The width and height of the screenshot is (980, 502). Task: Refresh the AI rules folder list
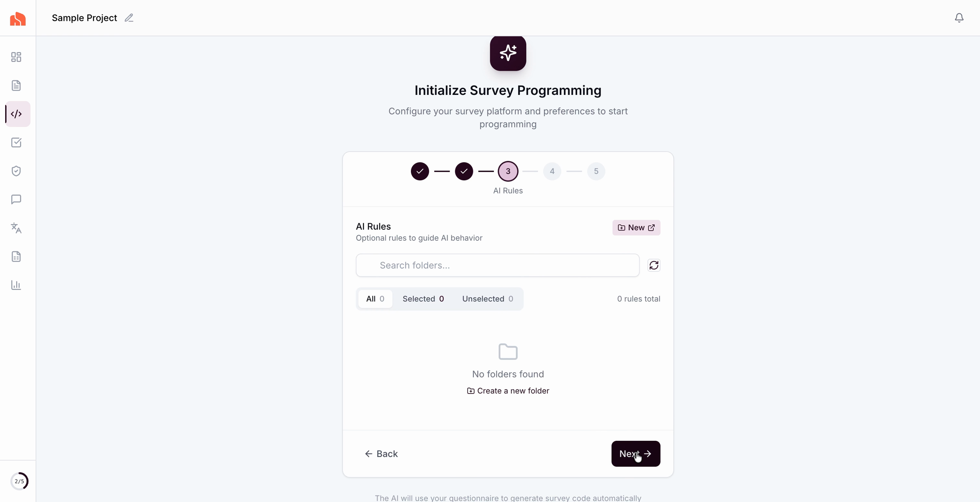654,265
